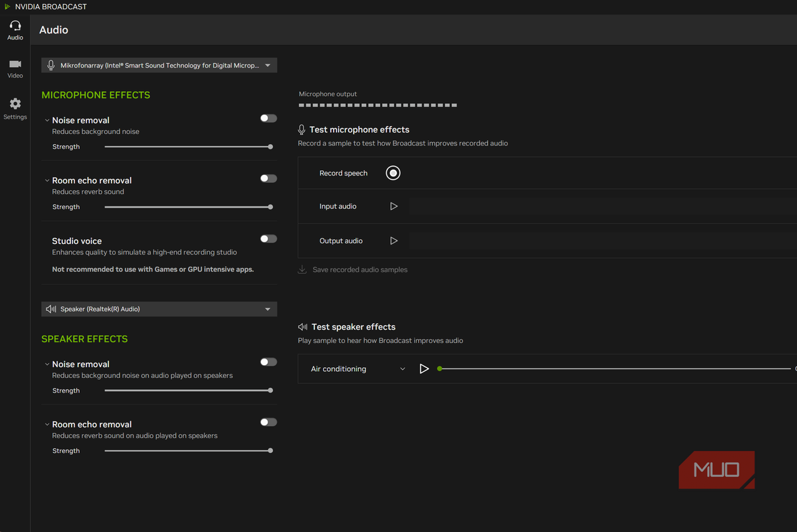Click the speaker icon beside Test speaker effects

[x=302, y=327]
